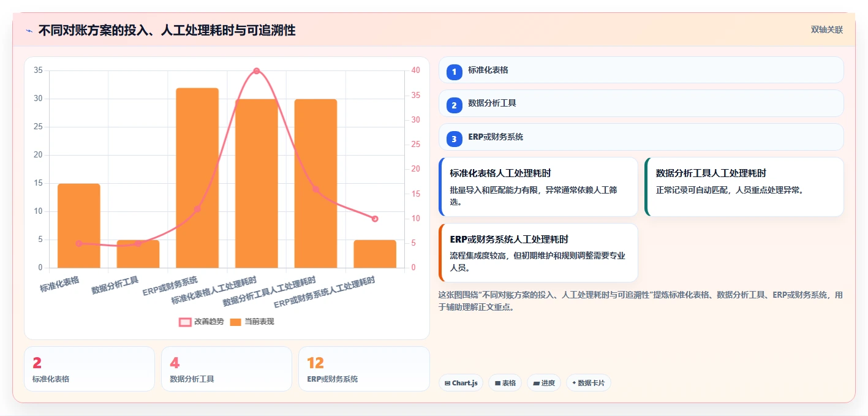Toggle the 改善趋势 legend item
The image size is (868, 416).
[x=202, y=322]
